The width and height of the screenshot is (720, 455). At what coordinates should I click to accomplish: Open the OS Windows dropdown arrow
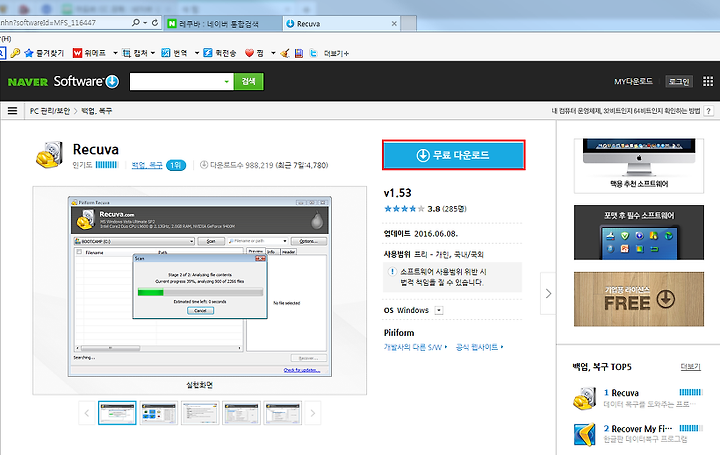[439, 310]
